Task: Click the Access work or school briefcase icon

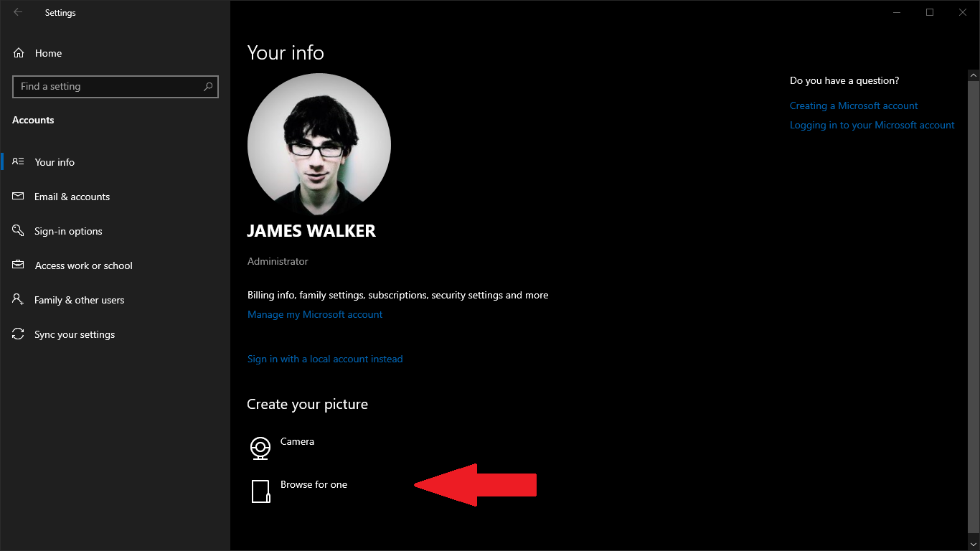Action: pyautogui.click(x=19, y=265)
